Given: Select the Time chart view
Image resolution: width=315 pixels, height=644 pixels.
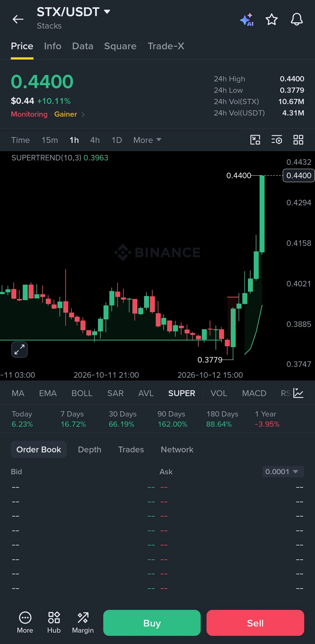Looking at the screenshot, I should 20,140.
